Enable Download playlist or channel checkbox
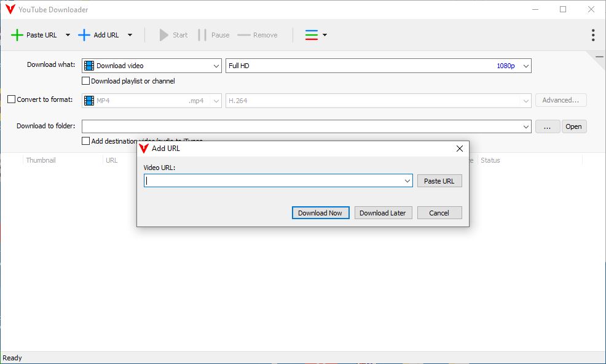Screen dimensions: 606x364 pos(86,81)
